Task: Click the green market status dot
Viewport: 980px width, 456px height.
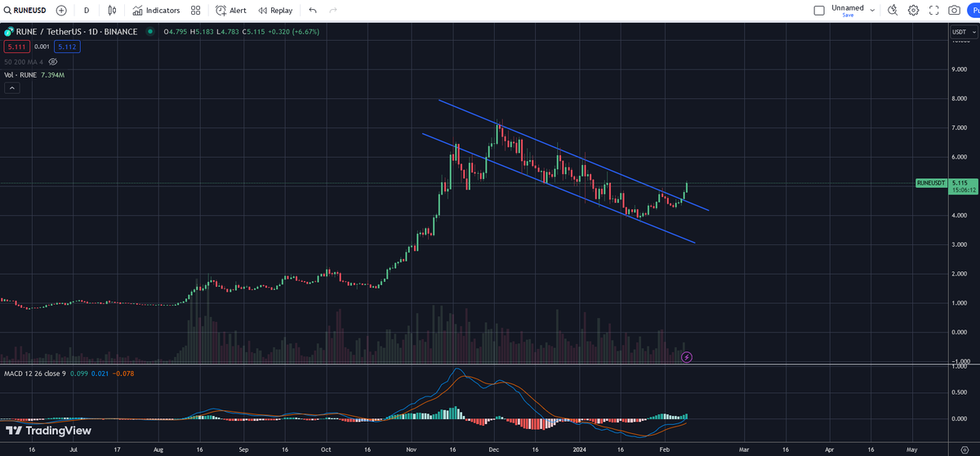Action: pos(149,32)
